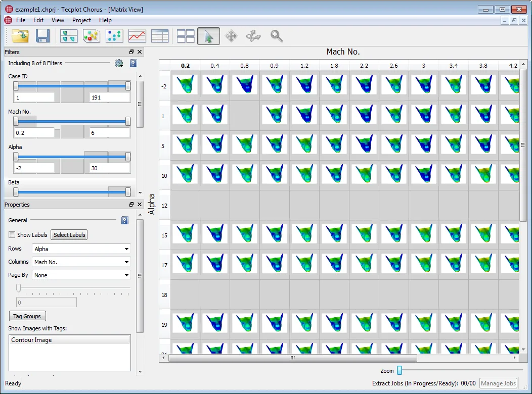532x394 pixels.
Task: Open the line plot view icon
Action: [x=137, y=36]
